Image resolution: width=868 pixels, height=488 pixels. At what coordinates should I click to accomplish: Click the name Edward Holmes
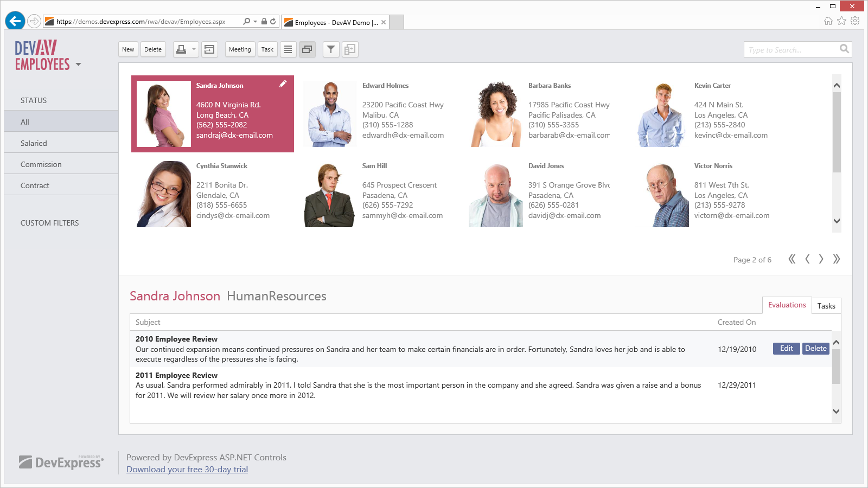click(x=385, y=86)
